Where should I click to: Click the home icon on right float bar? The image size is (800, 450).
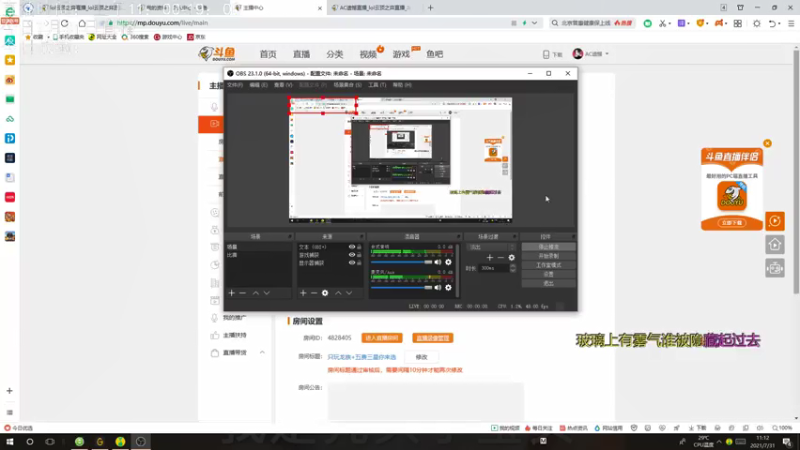tap(775, 245)
